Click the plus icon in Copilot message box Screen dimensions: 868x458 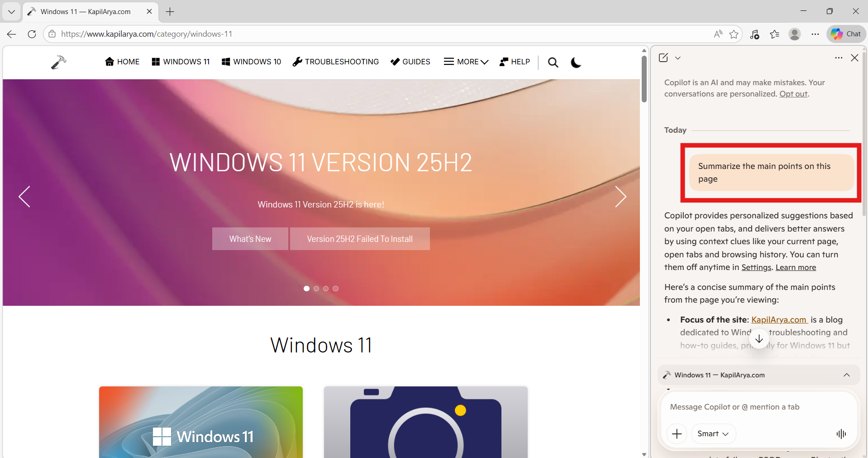point(677,434)
